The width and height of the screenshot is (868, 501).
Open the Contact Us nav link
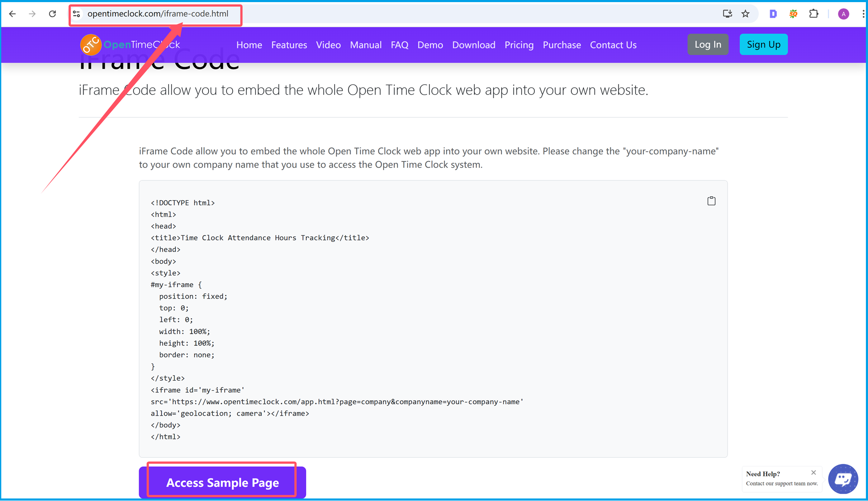613,45
